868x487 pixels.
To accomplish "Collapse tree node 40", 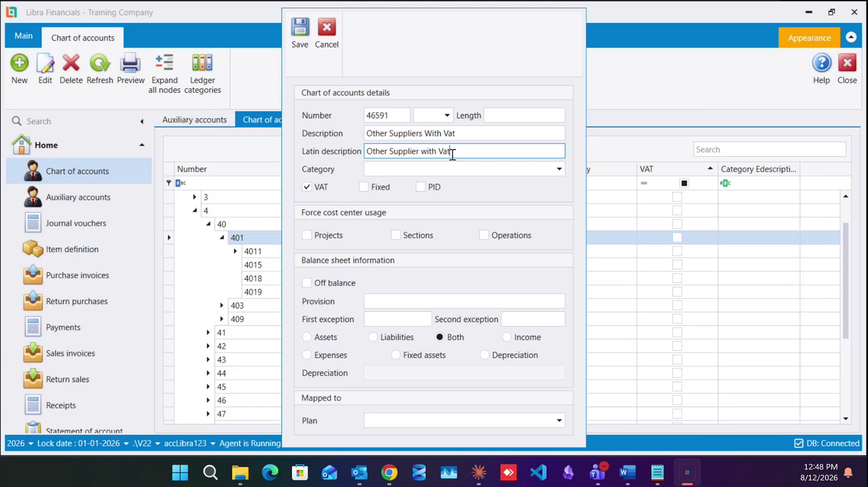I will (x=208, y=224).
